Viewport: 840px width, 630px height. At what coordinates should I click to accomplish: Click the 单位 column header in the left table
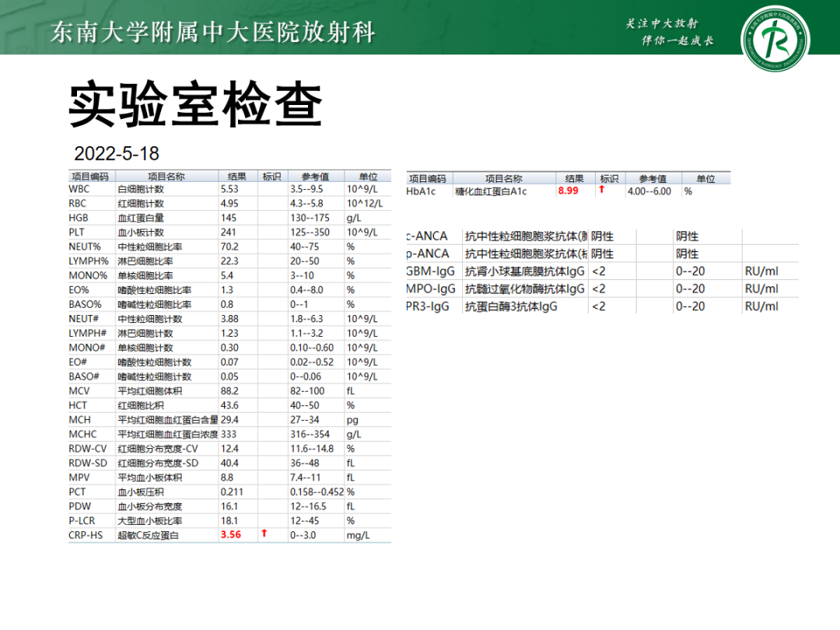pyautogui.click(x=366, y=176)
